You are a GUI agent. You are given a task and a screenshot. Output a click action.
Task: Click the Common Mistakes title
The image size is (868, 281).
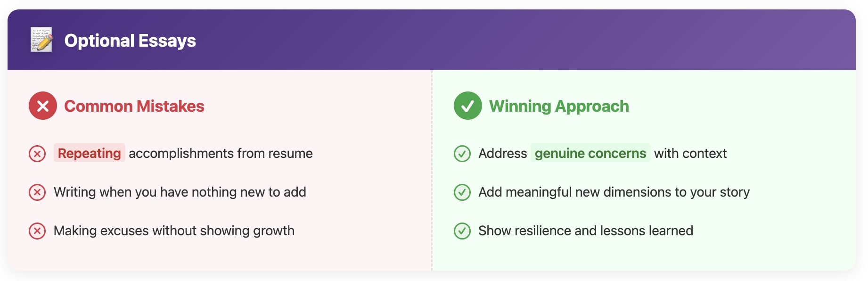point(134,106)
